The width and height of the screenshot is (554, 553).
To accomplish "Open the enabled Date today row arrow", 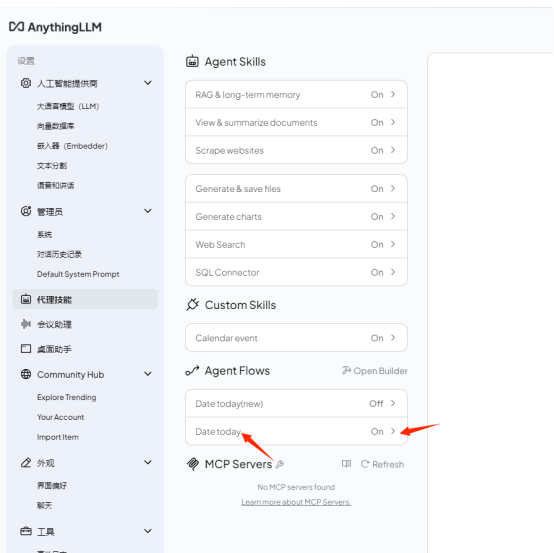I will click(393, 431).
